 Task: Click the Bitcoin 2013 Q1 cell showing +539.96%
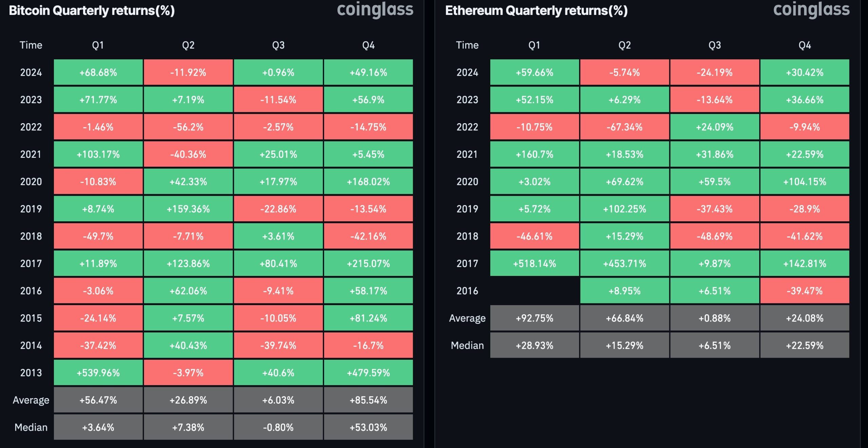98,373
